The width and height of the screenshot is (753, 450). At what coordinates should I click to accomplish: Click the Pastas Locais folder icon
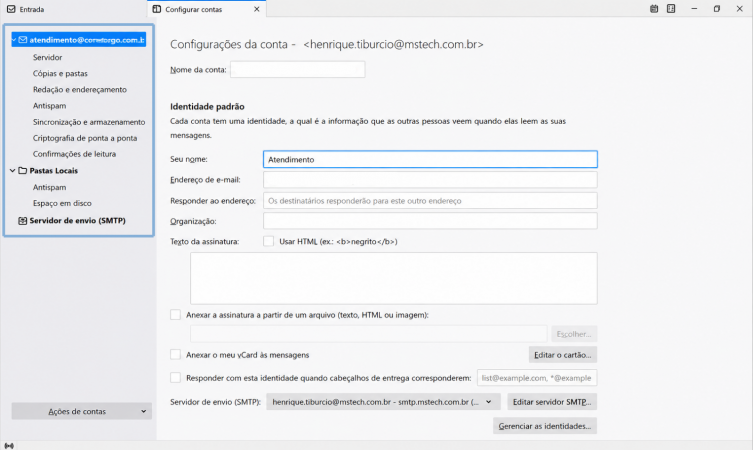pyautogui.click(x=23, y=170)
